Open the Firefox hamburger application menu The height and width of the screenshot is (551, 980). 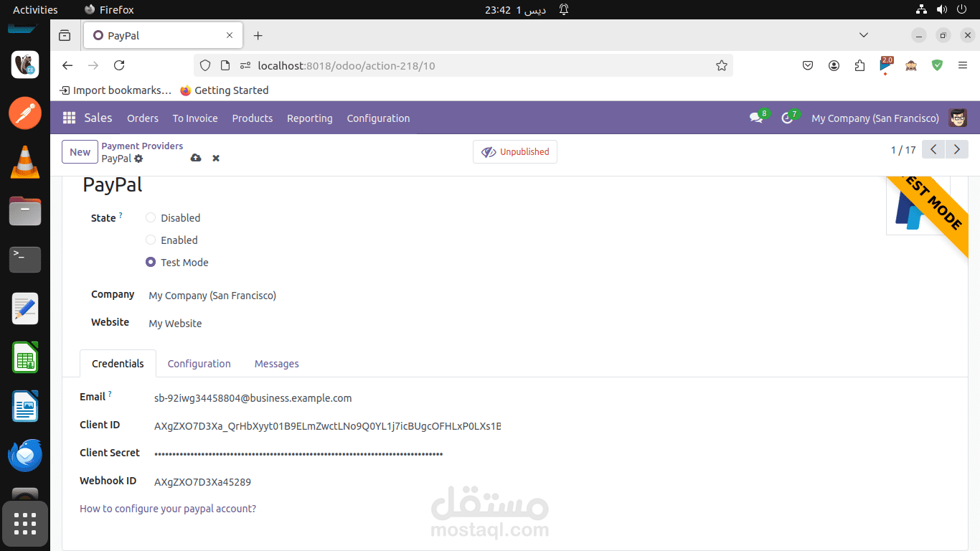pyautogui.click(x=963, y=65)
